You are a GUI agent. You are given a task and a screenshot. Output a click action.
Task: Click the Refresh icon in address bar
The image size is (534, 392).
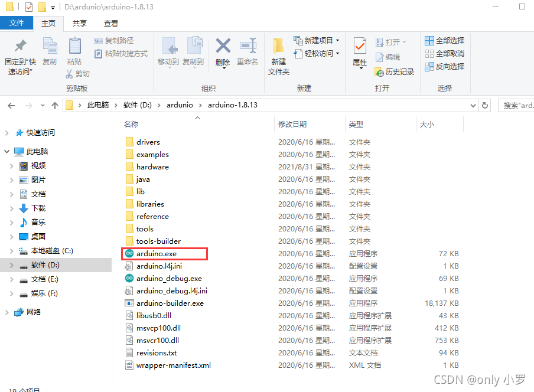484,104
